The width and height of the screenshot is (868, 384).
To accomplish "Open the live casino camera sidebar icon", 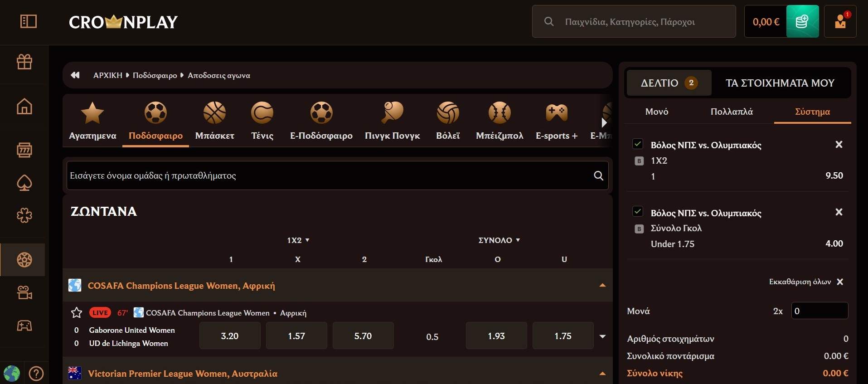I will pos(24,293).
